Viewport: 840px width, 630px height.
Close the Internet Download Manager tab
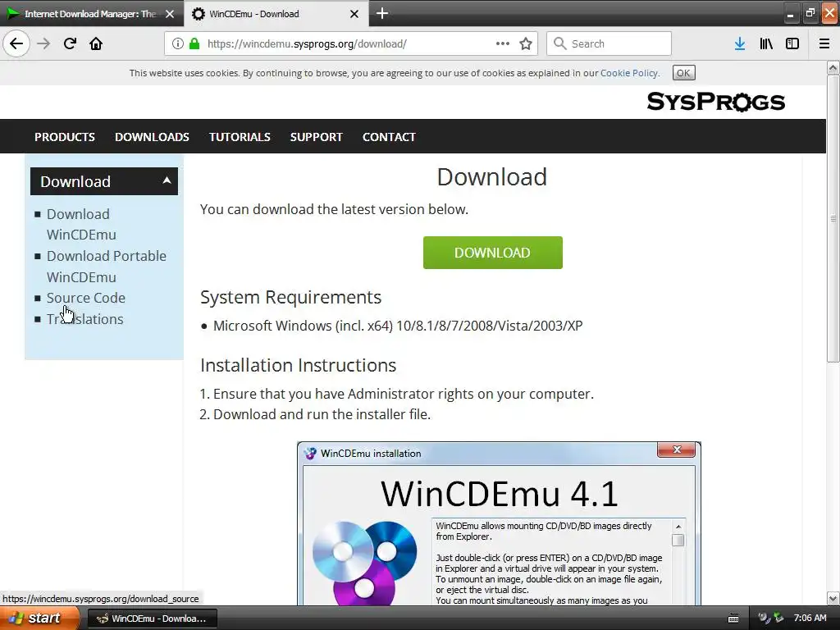click(x=170, y=14)
